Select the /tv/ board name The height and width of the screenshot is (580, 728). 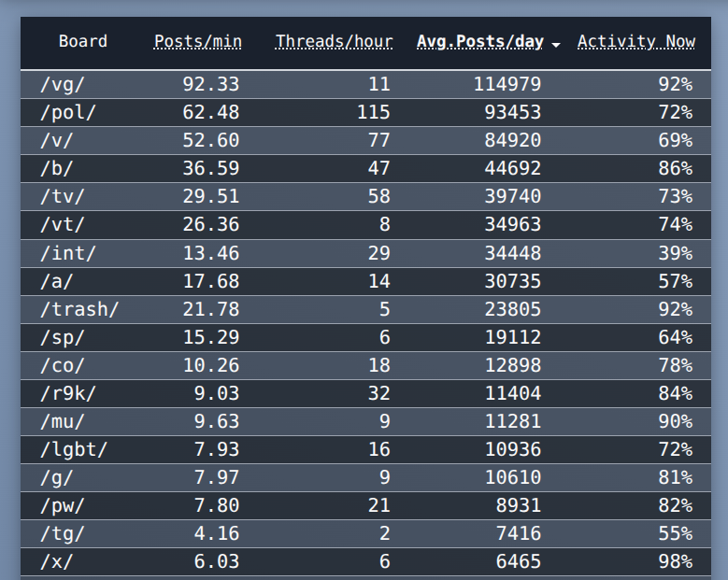coord(63,197)
